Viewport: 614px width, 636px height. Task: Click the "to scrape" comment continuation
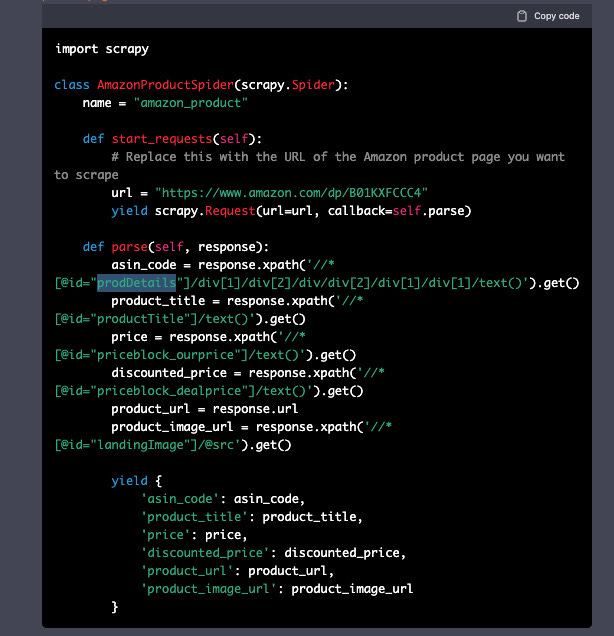[86, 175]
